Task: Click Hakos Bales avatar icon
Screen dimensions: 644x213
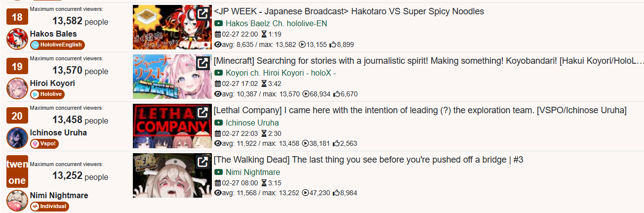Action: click(x=17, y=39)
